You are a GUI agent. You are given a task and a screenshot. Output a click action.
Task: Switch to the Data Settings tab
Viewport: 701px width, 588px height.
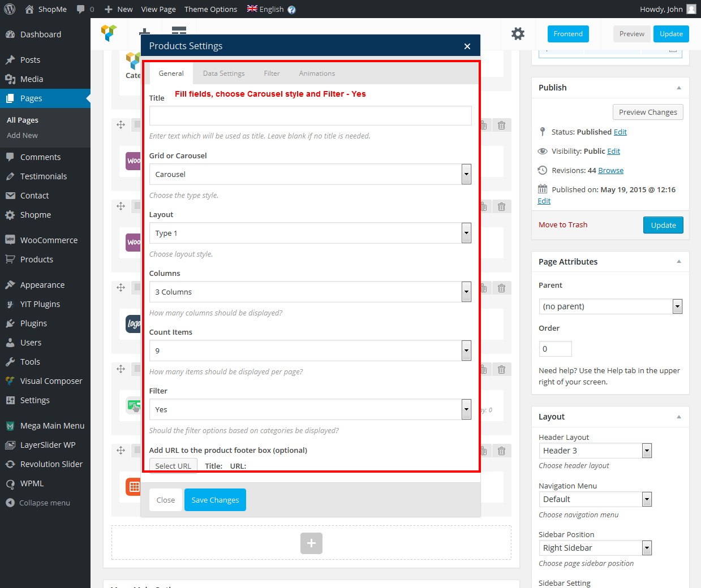[x=223, y=73]
